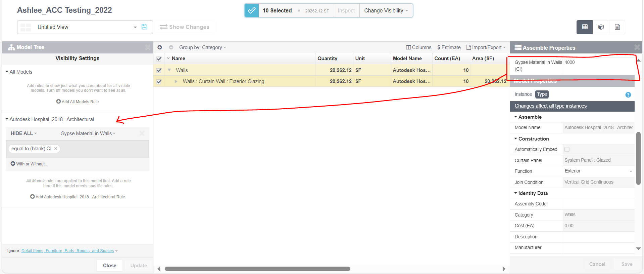The image size is (644, 274).
Task: Open the HIDE ALL rule action dropdown
Action: tap(23, 133)
